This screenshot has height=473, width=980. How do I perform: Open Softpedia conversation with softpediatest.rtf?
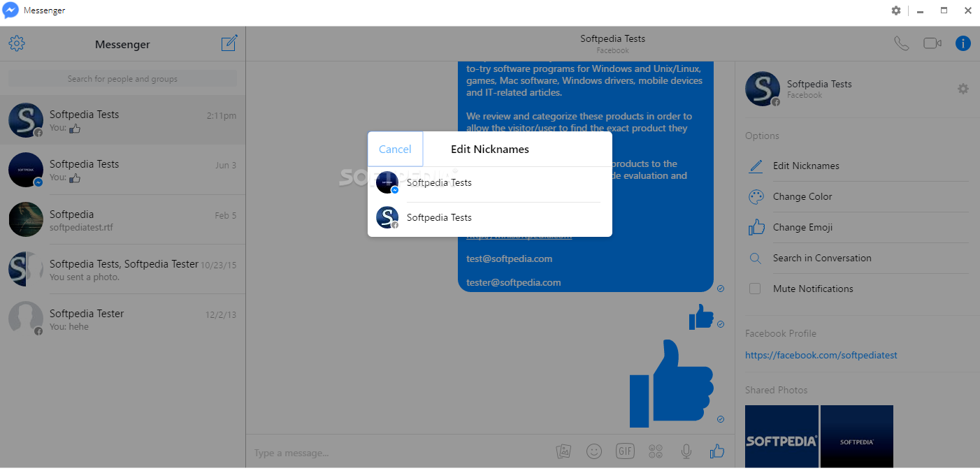tap(122, 219)
